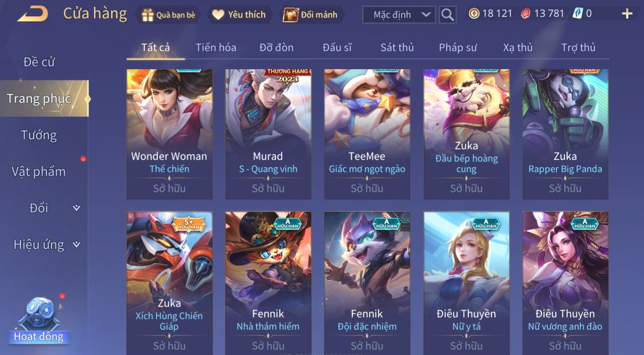Open the search magnifier icon
This screenshot has height=355, width=644.
click(447, 15)
